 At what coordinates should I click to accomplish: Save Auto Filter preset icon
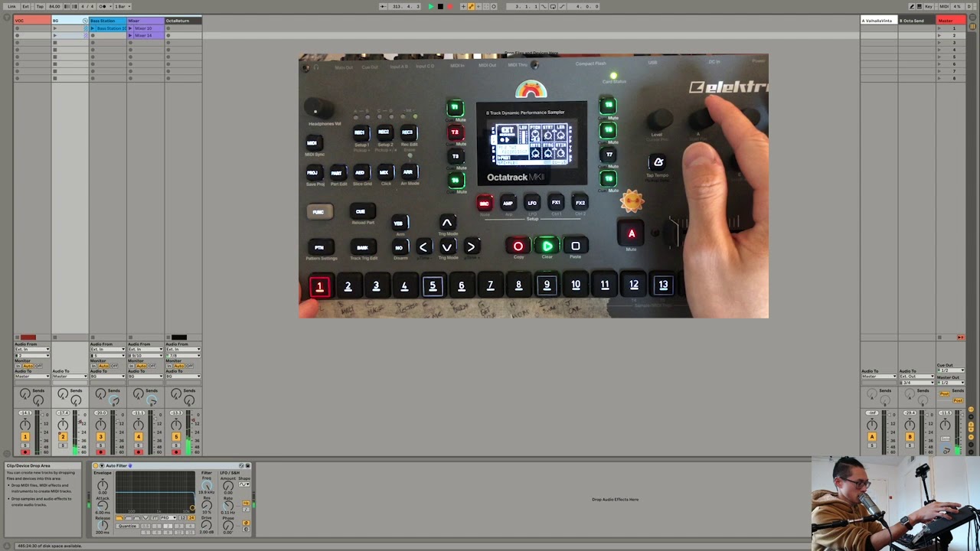click(x=247, y=465)
